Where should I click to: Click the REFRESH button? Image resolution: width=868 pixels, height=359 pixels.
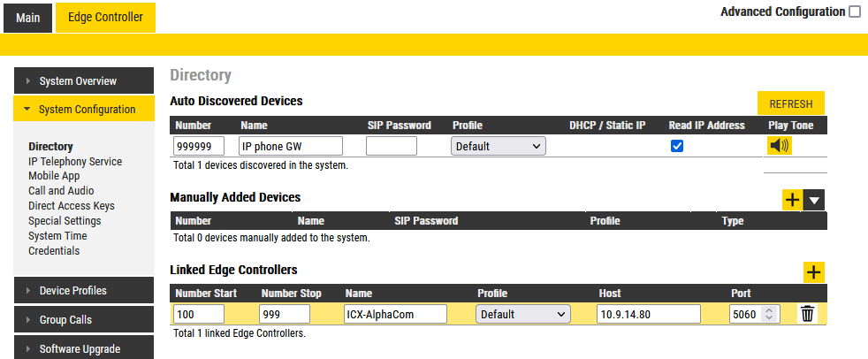pyautogui.click(x=790, y=103)
